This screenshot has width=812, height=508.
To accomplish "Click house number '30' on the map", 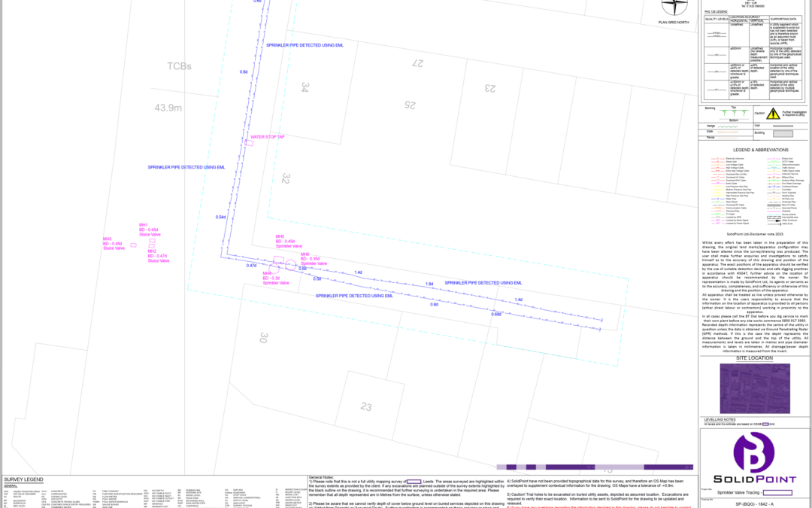I will (264, 338).
